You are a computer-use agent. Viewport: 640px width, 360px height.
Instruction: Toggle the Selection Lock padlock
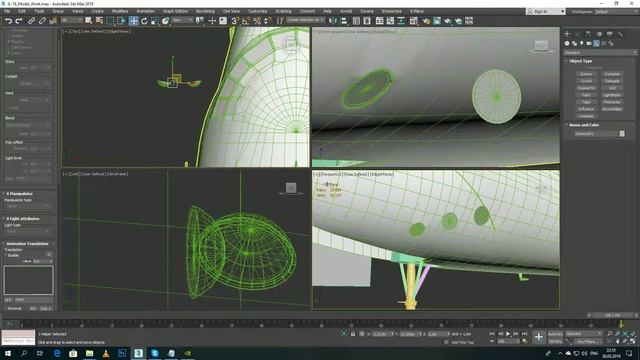pos(353,334)
